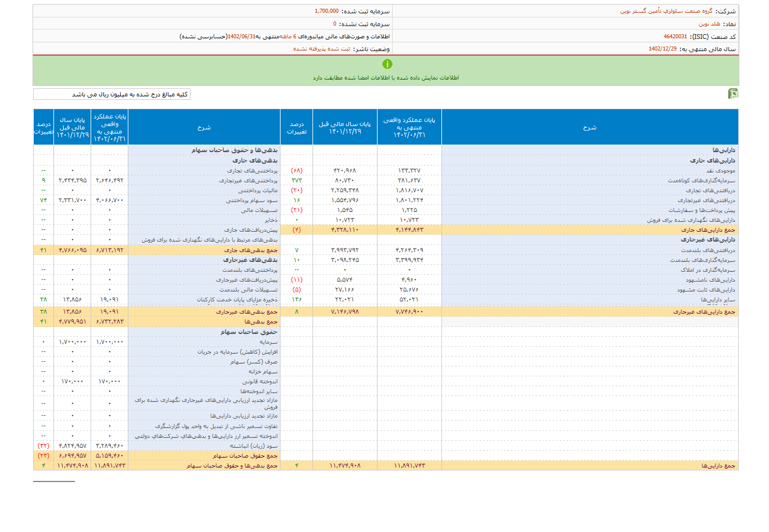
Task: Select the total liabilities value ۶,۷۳۲,۲۸۳
Action: 110,322
